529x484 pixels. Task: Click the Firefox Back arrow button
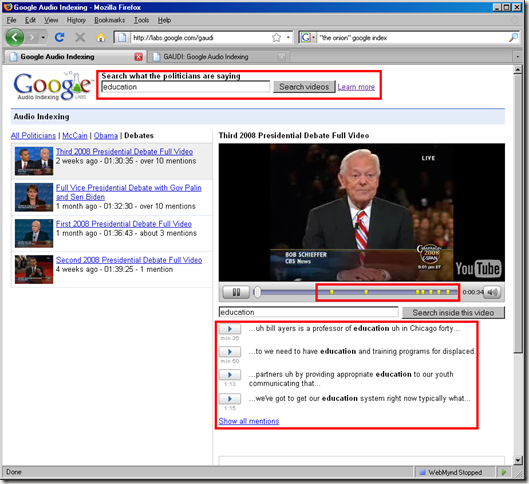pyautogui.click(x=15, y=37)
